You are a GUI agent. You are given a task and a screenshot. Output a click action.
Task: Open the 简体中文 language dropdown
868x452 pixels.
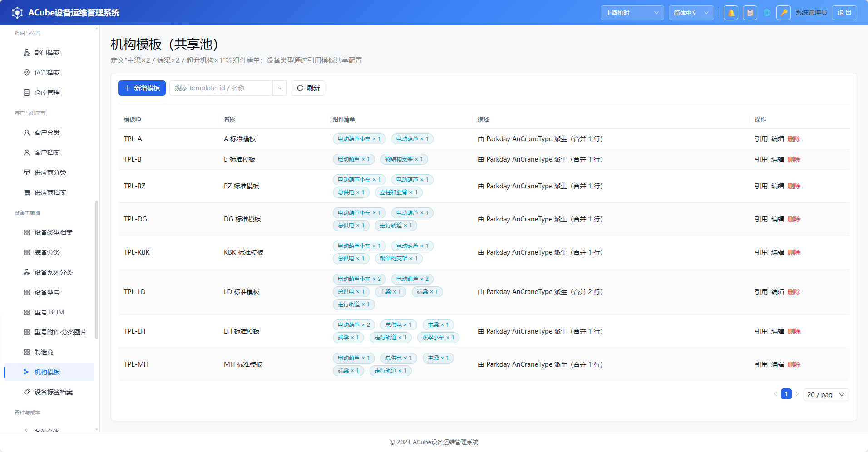tap(691, 13)
